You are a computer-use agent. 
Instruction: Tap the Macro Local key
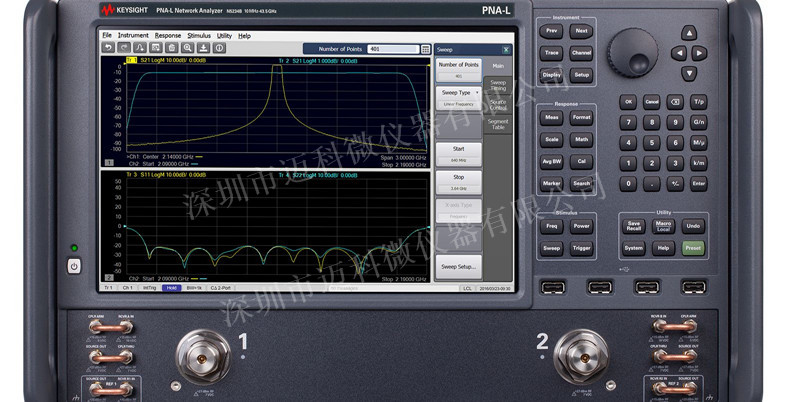coord(663,226)
